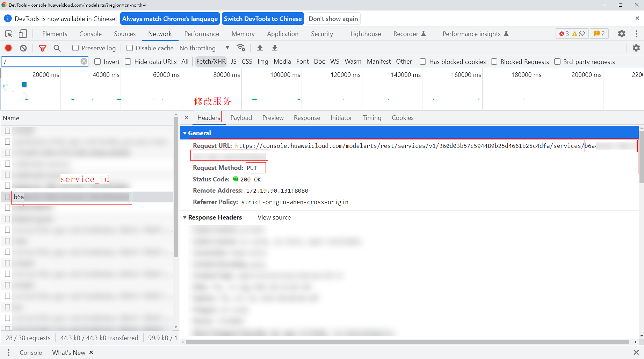This screenshot has height=359, width=644.
Task: Collapse the General section
Action: pos(185,133)
